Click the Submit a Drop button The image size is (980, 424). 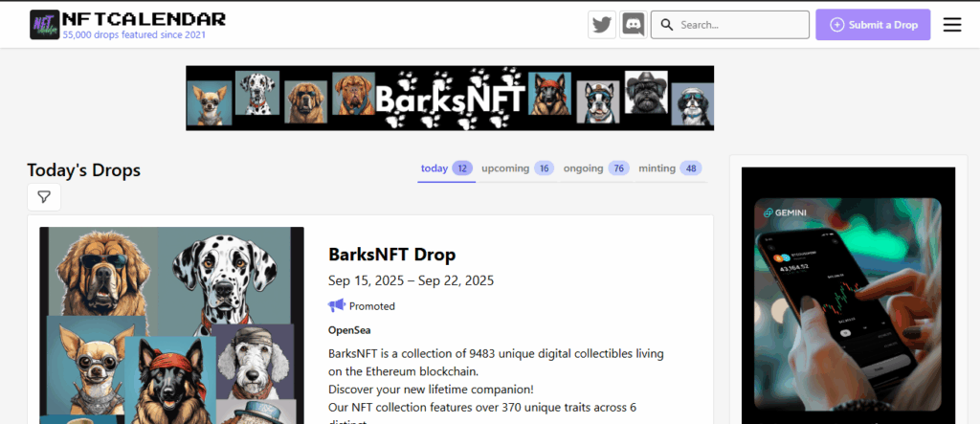tap(873, 25)
